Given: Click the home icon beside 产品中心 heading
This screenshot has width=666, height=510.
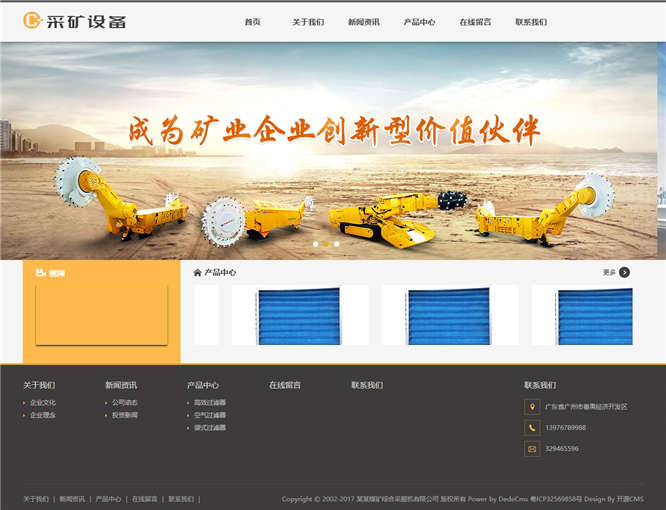Looking at the screenshot, I should coord(197,272).
